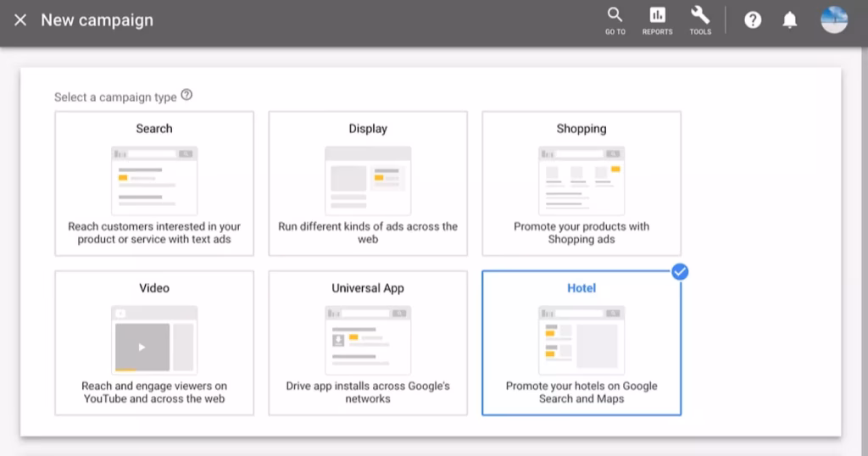Open the account profile avatar
The width and height of the screenshot is (868, 456).
[x=834, y=20]
